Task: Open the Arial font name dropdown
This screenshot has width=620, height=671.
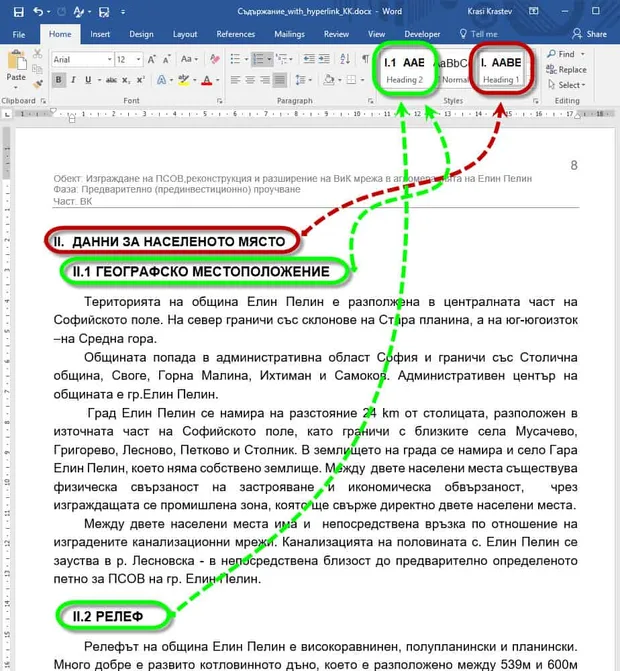Action: [110, 59]
